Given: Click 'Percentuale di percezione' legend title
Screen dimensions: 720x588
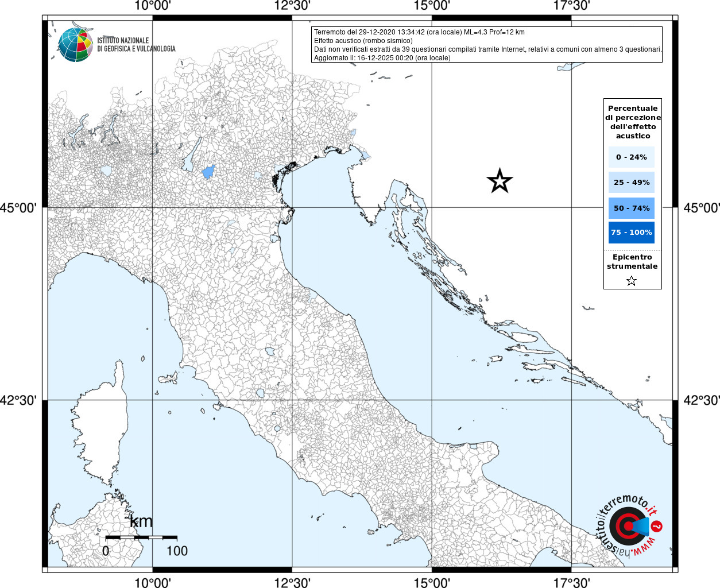Looking at the screenshot, I should [633, 122].
